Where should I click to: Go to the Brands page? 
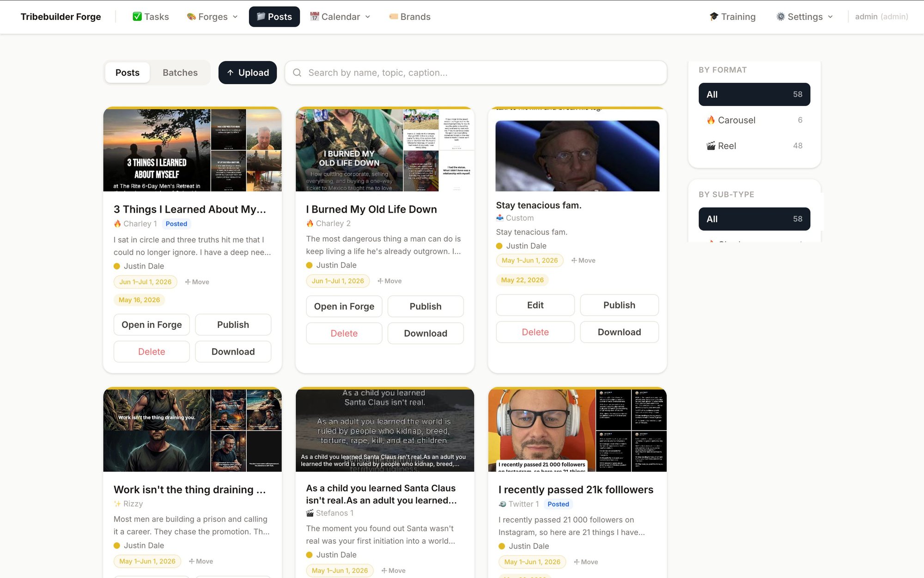410,17
